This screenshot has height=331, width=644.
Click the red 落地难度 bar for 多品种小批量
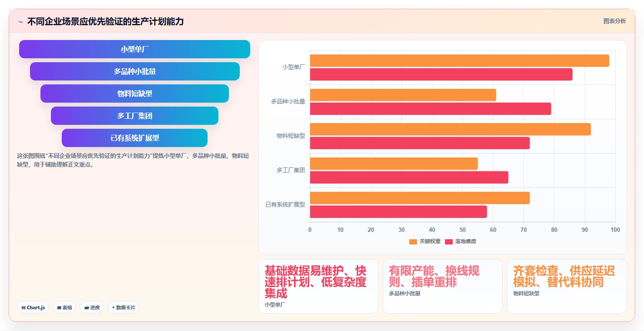click(x=430, y=109)
